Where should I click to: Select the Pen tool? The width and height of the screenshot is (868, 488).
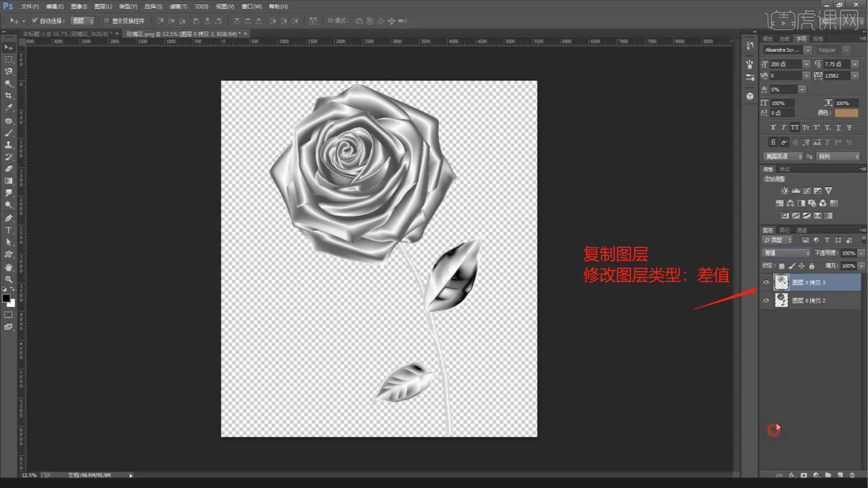(9, 218)
